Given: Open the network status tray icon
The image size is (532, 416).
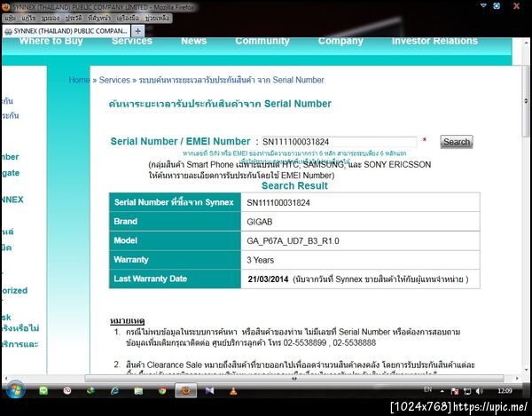Looking at the screenshot, I should 467,391.
